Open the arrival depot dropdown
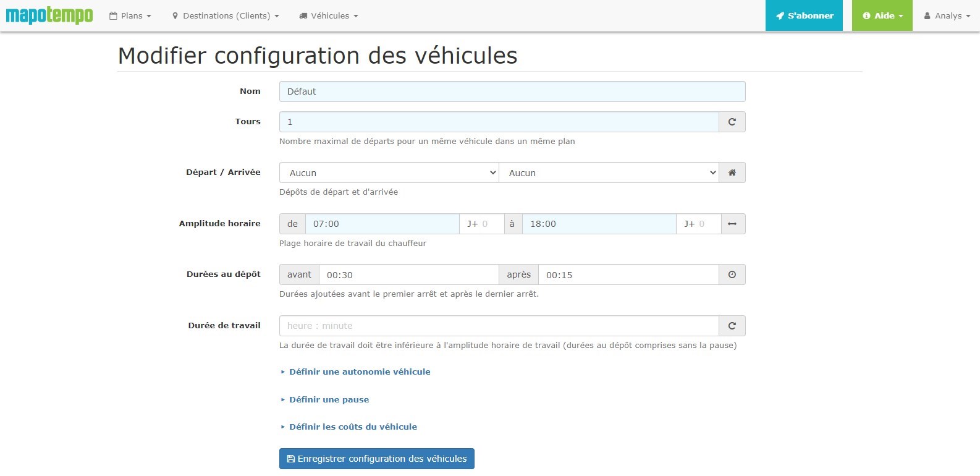This screenshot has height=476, width=980. (609, 173)
